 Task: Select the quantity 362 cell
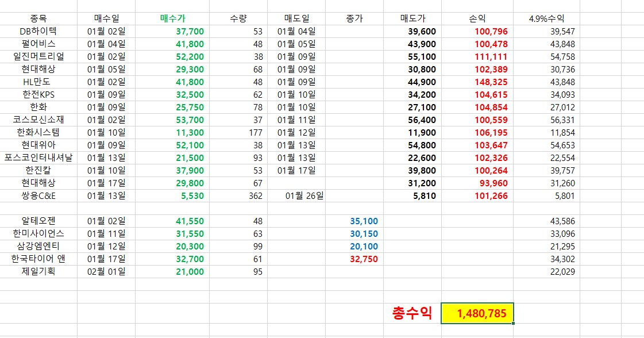click(x=238, y=195)
